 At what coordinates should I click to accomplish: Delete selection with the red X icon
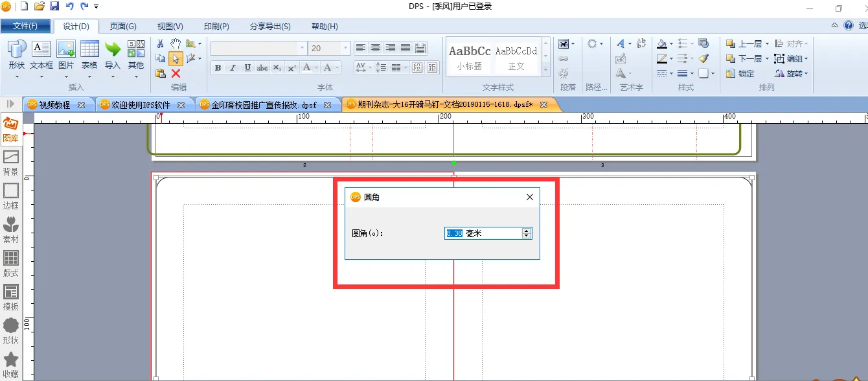[x=176, y=73]
